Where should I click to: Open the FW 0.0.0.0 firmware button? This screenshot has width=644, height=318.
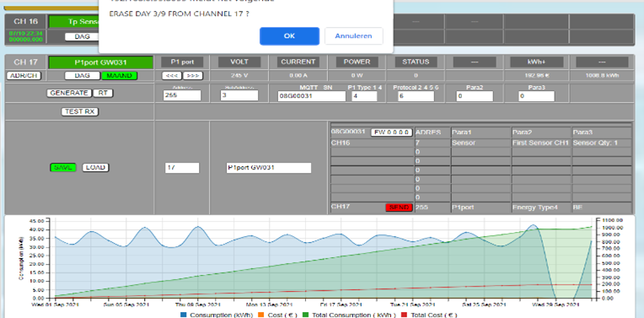[x=391, y=132]
